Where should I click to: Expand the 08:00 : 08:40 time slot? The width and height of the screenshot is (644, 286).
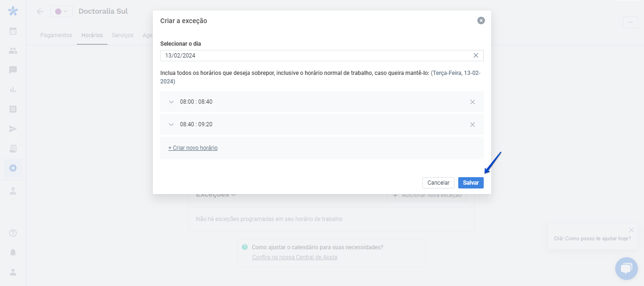[171, 102]
